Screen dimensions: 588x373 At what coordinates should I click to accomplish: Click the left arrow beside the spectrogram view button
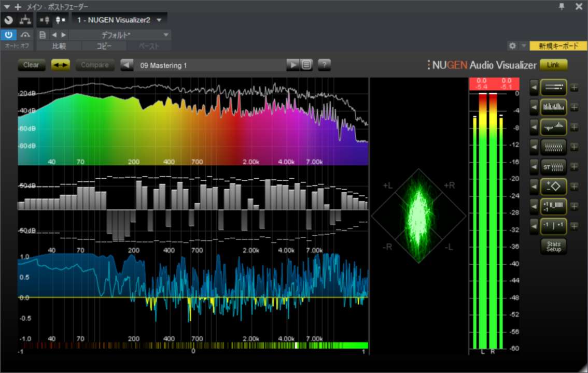pos(534,147)
